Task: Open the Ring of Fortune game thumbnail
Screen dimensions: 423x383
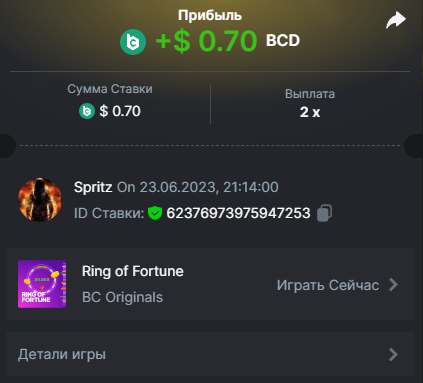Action: 42,284
